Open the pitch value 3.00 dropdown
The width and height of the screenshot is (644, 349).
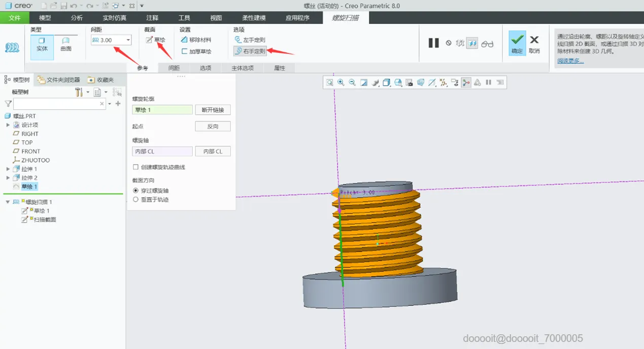[x=128, y=40]
